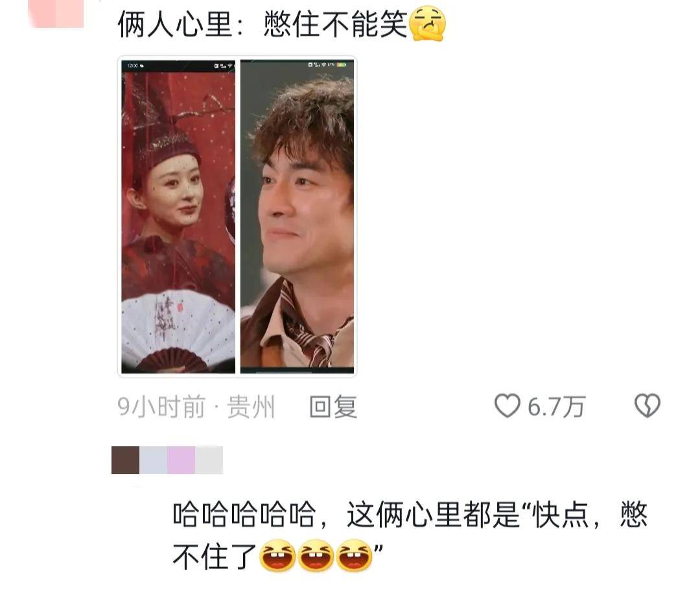Click the middle laughing emoji in the reply
The width and height of the screenshot is (700, 589).
pyautogui.click(x=316, y=555)
